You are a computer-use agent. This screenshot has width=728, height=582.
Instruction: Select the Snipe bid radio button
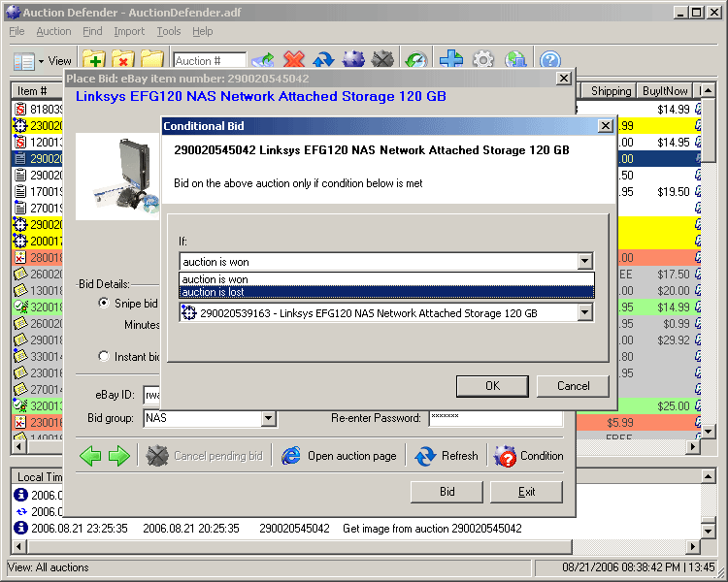(104, 303)
